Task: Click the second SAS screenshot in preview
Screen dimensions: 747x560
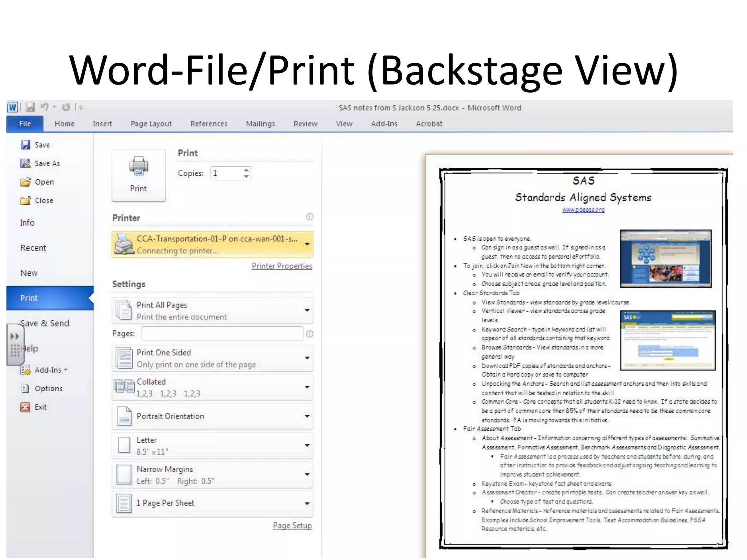Action: coord(668,340)
